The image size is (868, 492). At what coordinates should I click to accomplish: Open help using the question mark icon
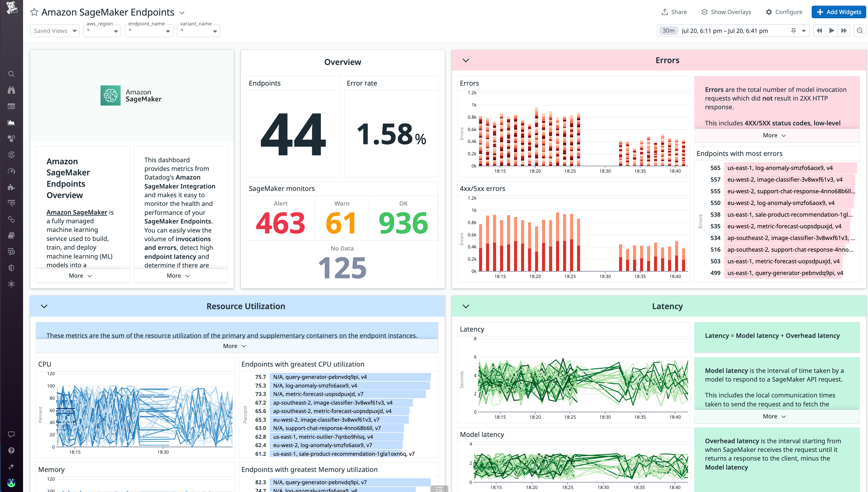pos(11,450)
